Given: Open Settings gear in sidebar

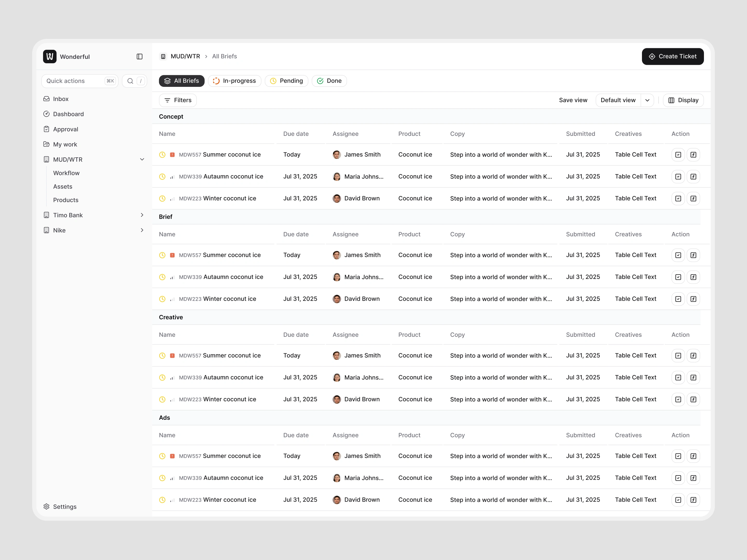Looking at the screenshot, I should pos(47,506).
